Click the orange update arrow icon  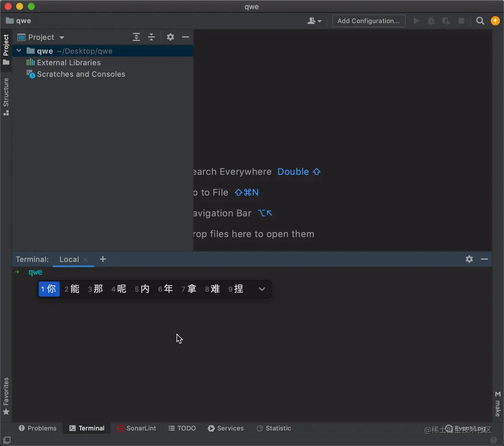[x=495, y=21]
